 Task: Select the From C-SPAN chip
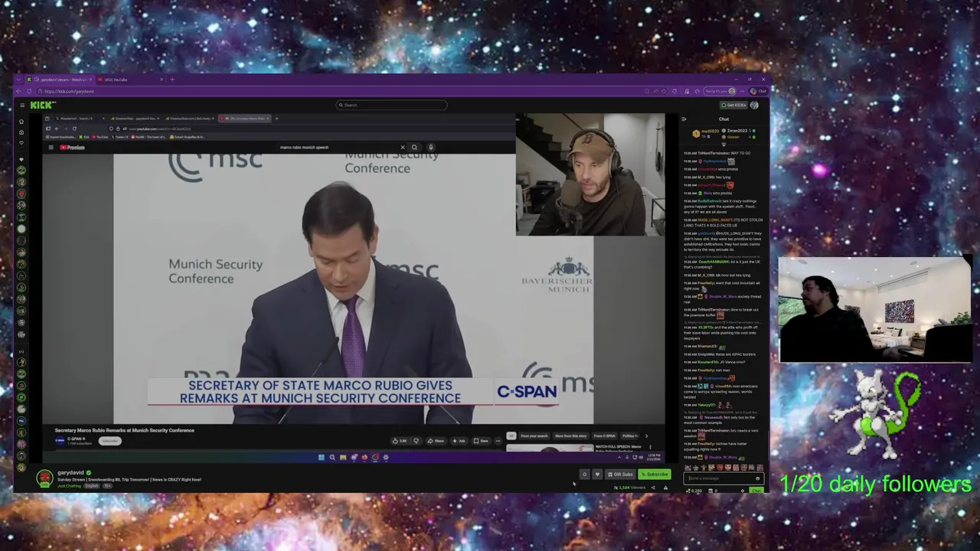[604, 436]
